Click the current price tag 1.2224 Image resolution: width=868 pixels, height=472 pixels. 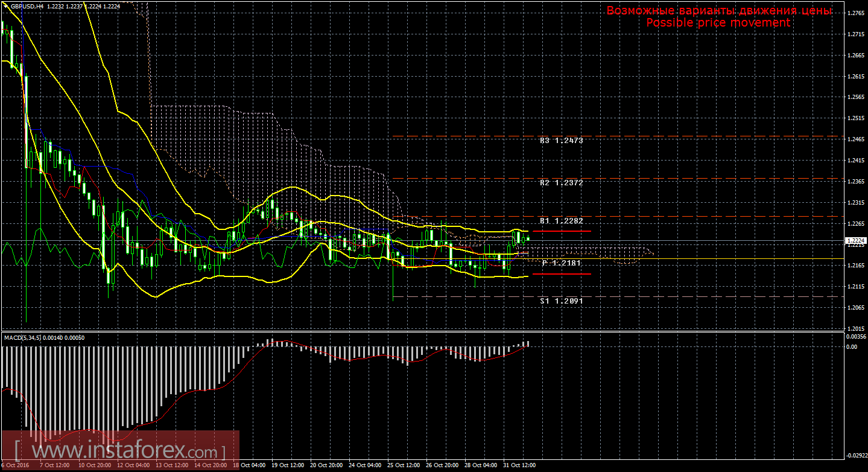855,241
